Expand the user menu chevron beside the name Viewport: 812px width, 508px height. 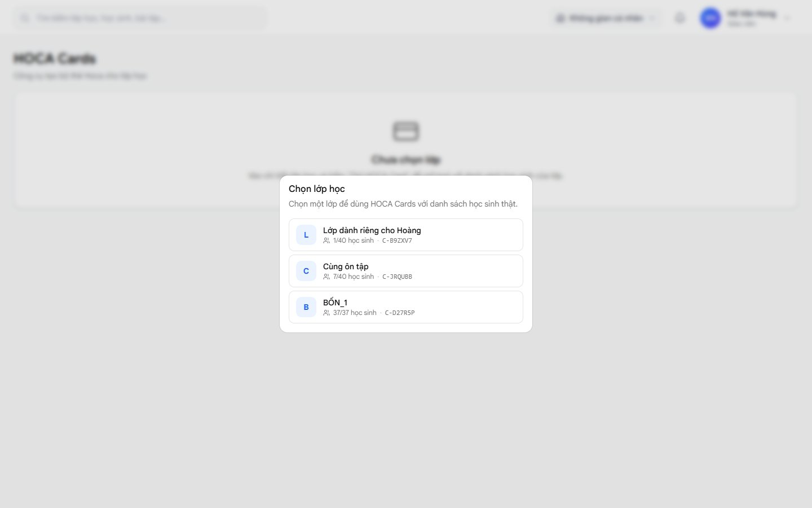click(787, 18)
